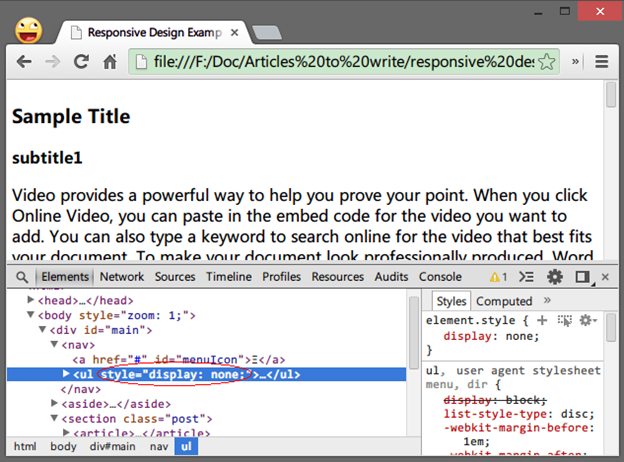Click the dock-side DevTools icon

[582, 277]
